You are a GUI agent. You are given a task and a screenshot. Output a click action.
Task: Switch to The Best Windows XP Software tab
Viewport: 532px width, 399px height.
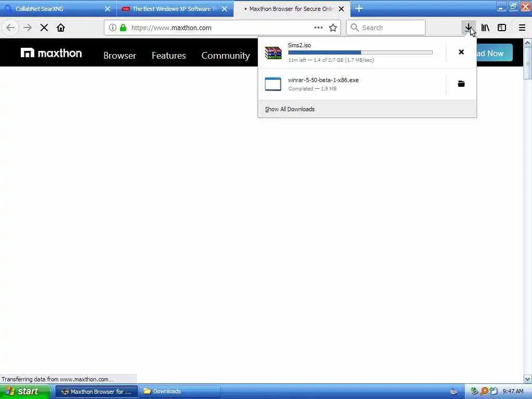pos(175,9)
